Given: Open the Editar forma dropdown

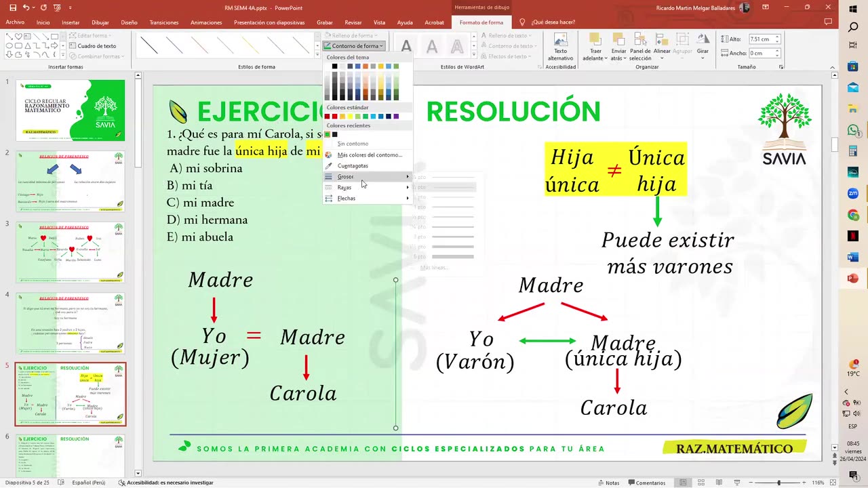Looking at the screenshot, I should [89, 35].
